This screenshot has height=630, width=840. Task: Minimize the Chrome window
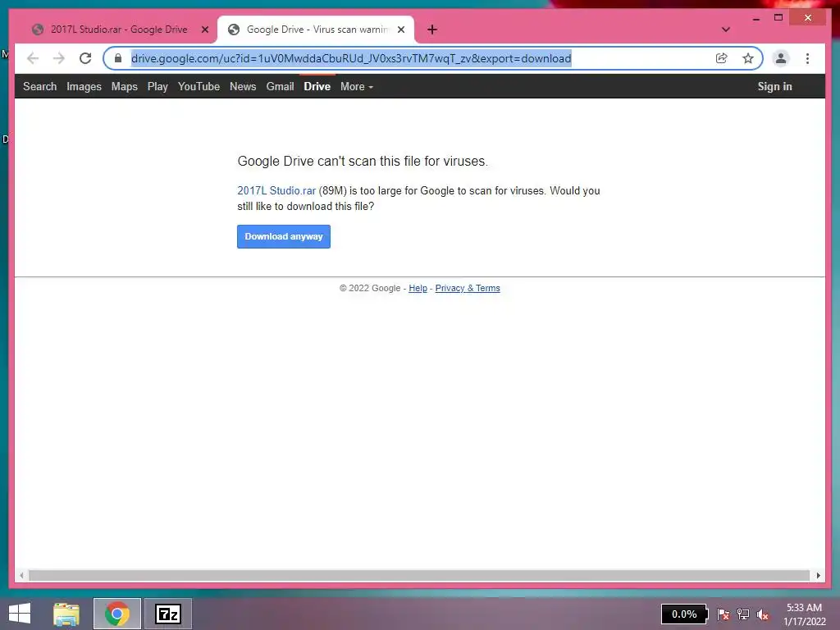coord(756,18)
